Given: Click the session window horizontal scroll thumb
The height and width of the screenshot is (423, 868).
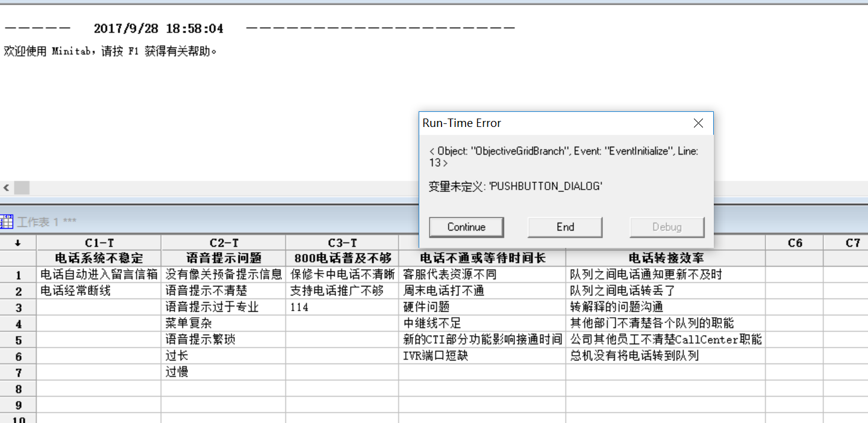Looking at the screenshot, I should (22, 188).
